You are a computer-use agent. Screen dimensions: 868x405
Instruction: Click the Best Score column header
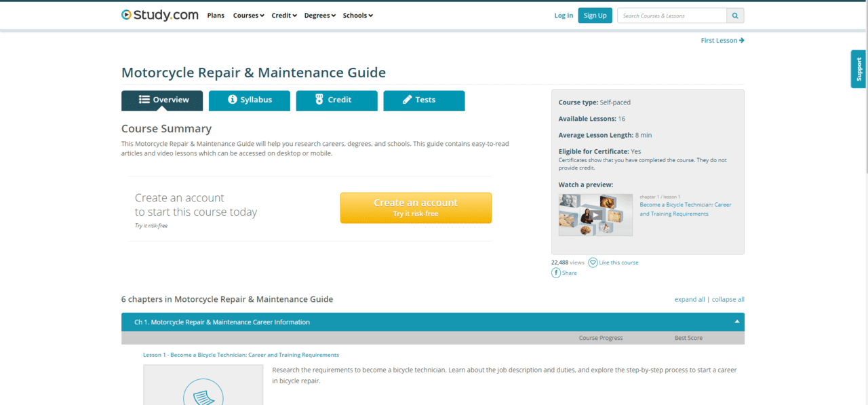point(688,338)
